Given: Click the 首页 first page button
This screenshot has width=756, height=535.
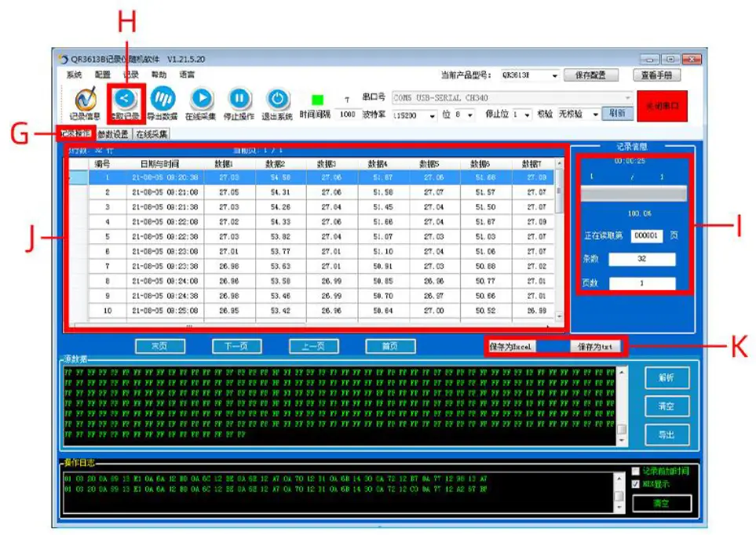Looking at the screenshot, I should click(x=390, y=346).
